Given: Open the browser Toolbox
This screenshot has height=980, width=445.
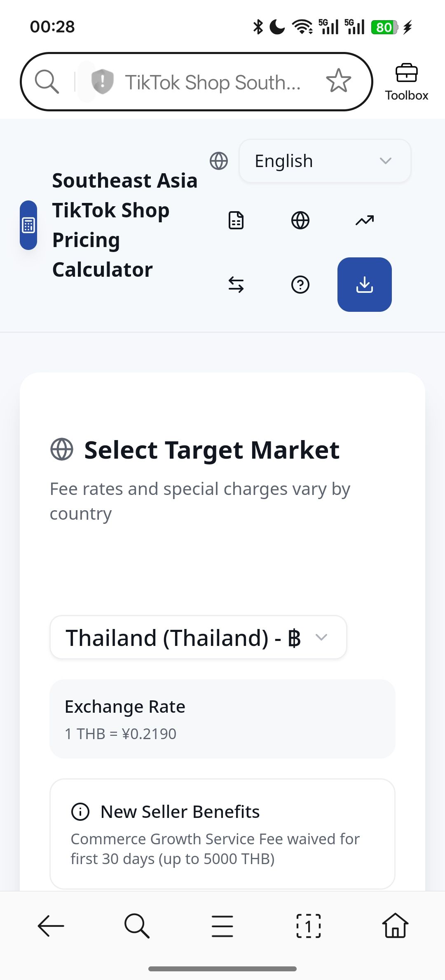Looking at the screenshot, I should (x=406, y=82).
